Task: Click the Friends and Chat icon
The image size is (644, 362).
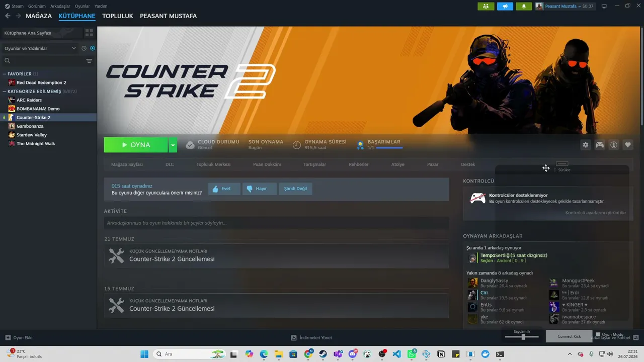Action: click(x=636, y=337)
